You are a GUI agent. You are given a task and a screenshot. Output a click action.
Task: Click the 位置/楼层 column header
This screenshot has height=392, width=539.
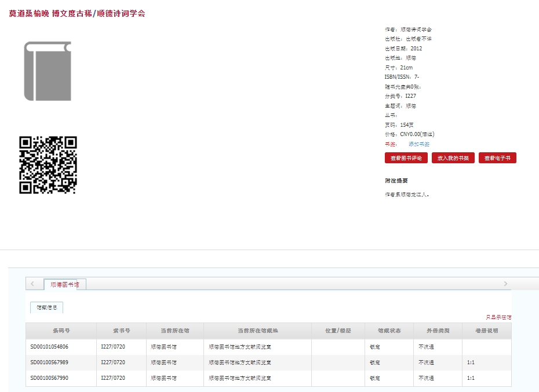click(338, 331)
